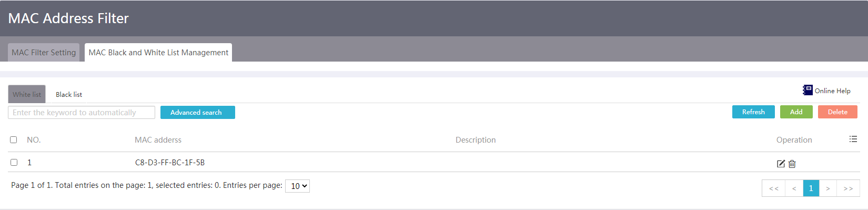
Task: Go to the first page arrows
Action: point(773,188)
